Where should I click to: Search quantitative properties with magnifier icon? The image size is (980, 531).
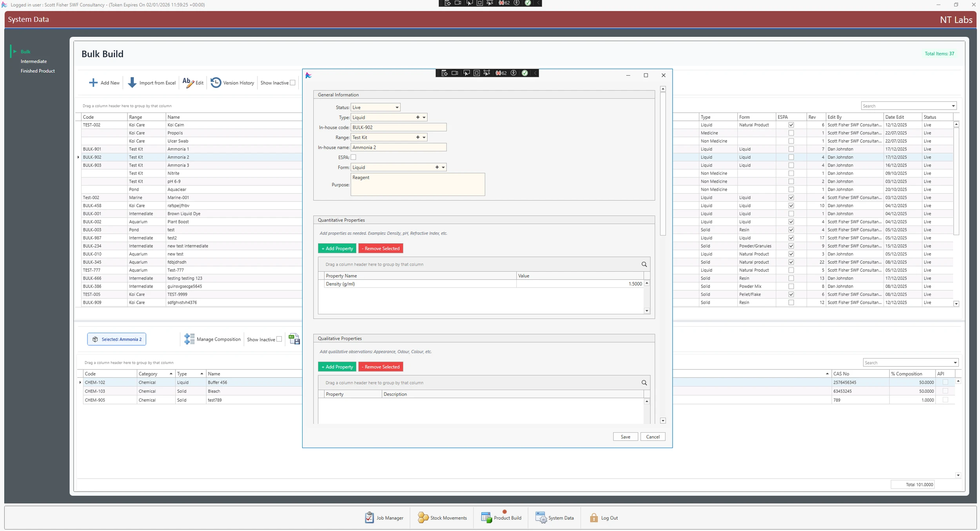644,265
